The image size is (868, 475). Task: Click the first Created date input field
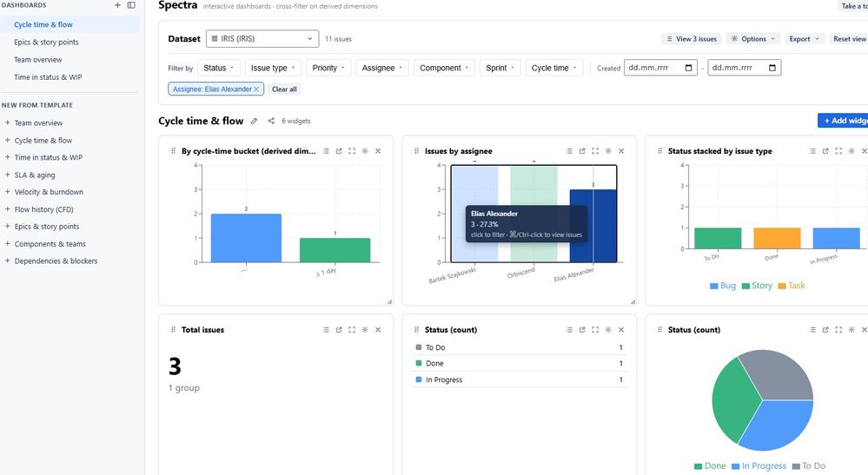coord(660,68)
